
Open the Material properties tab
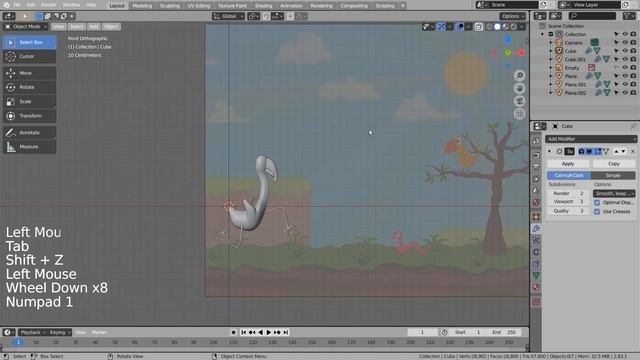pyautogui.click(x=536, y=287)
